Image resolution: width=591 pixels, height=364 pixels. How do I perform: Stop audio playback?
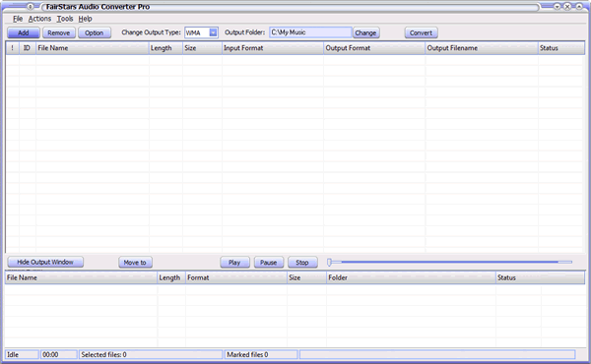[302, 263]
